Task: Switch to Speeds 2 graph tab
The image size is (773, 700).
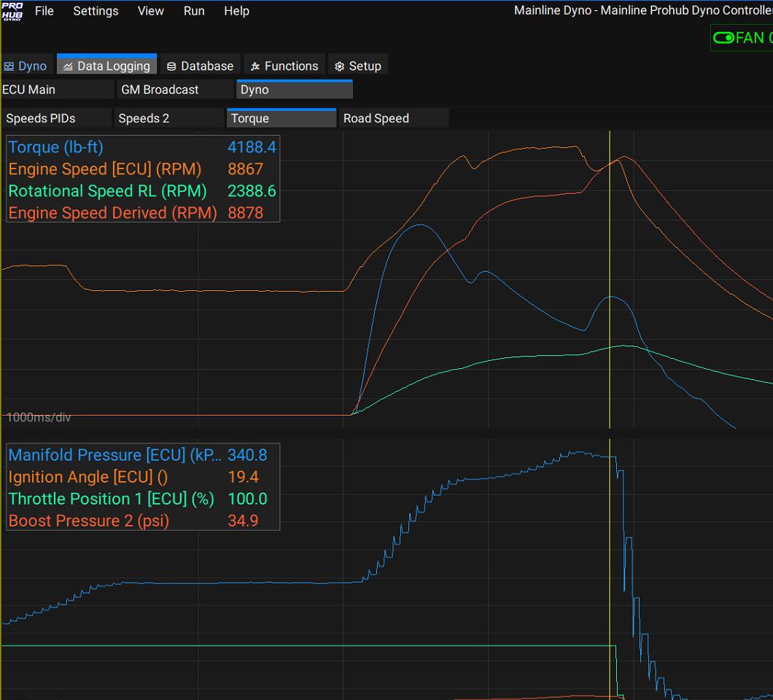Action: tap(169, 118)
